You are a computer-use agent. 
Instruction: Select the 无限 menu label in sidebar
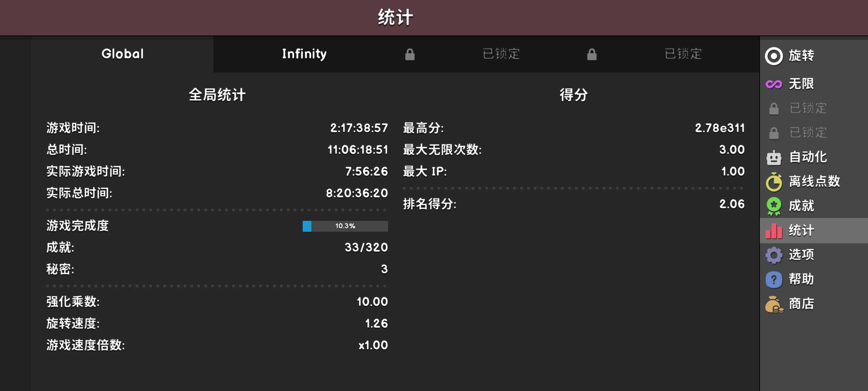(x=801, y=84)
